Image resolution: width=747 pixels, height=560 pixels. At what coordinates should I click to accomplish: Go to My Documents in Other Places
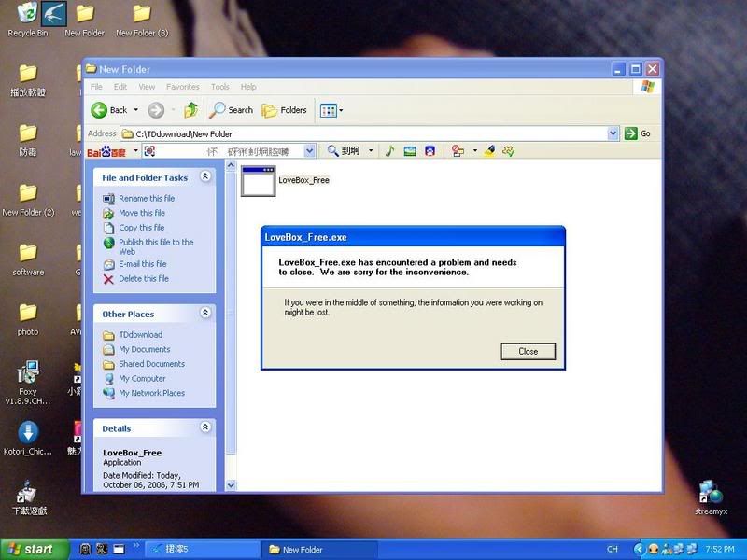point(145,349)
